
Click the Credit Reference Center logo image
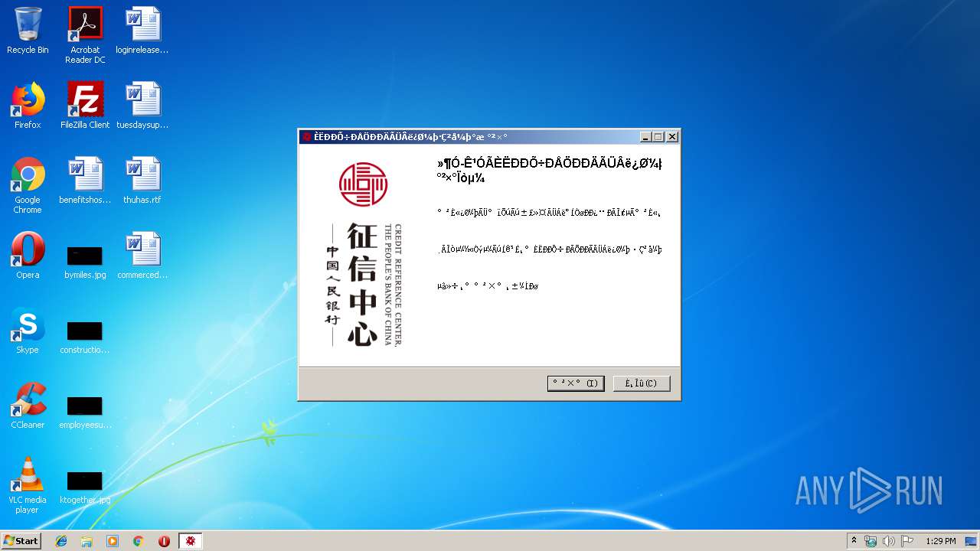pyautogui.click(x=364, y=253)
